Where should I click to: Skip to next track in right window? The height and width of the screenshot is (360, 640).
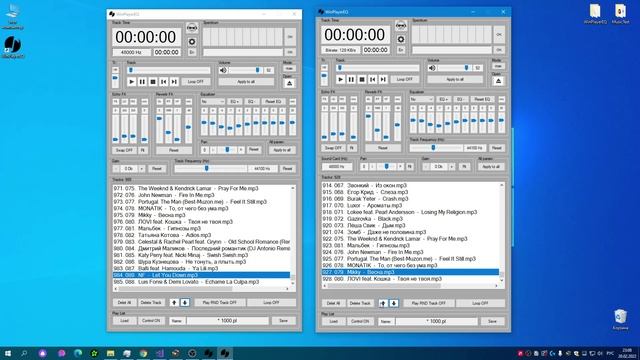(383, 79)
